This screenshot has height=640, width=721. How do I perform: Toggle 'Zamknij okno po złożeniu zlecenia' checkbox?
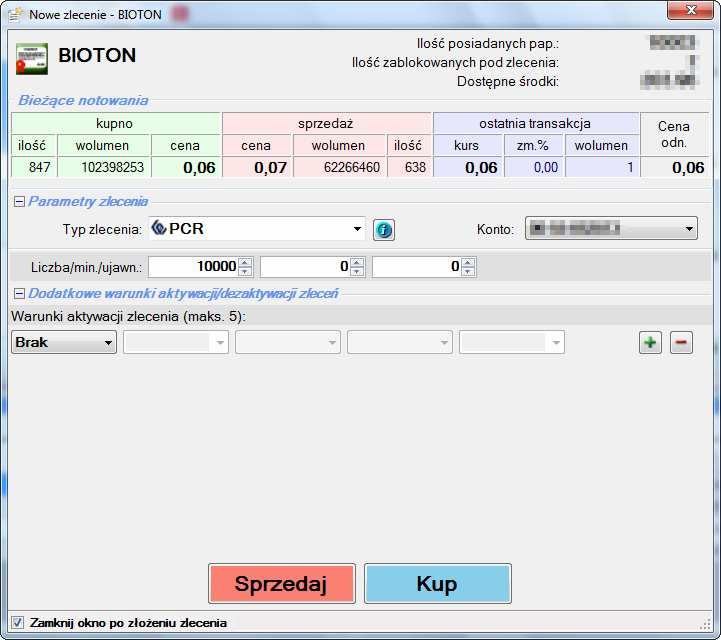point(17,623)
